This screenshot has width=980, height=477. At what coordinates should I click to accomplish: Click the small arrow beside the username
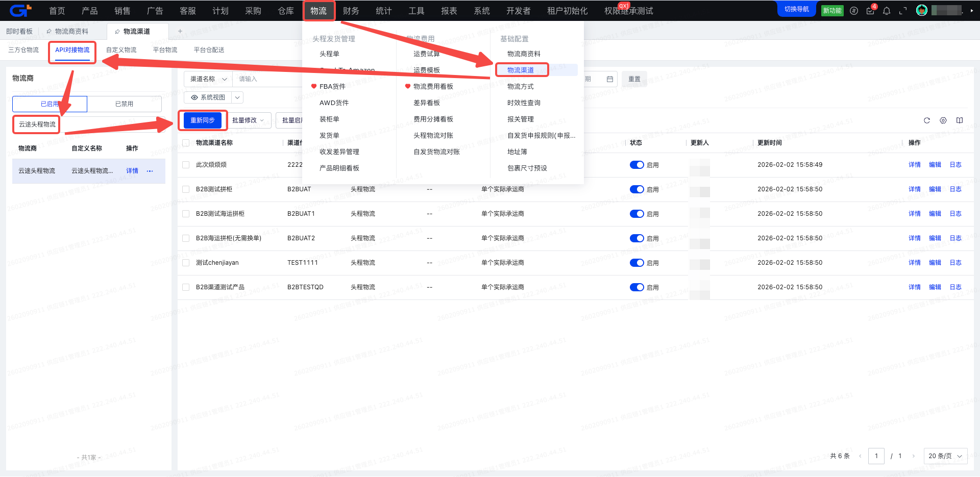coord(971,10)
